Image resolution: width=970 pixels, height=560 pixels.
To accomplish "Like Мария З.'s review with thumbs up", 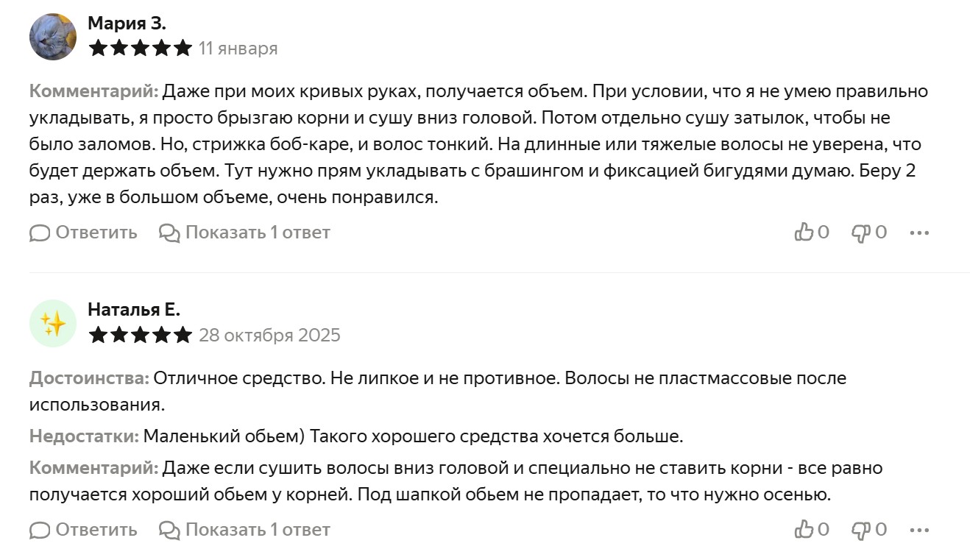I will [804, 233].
